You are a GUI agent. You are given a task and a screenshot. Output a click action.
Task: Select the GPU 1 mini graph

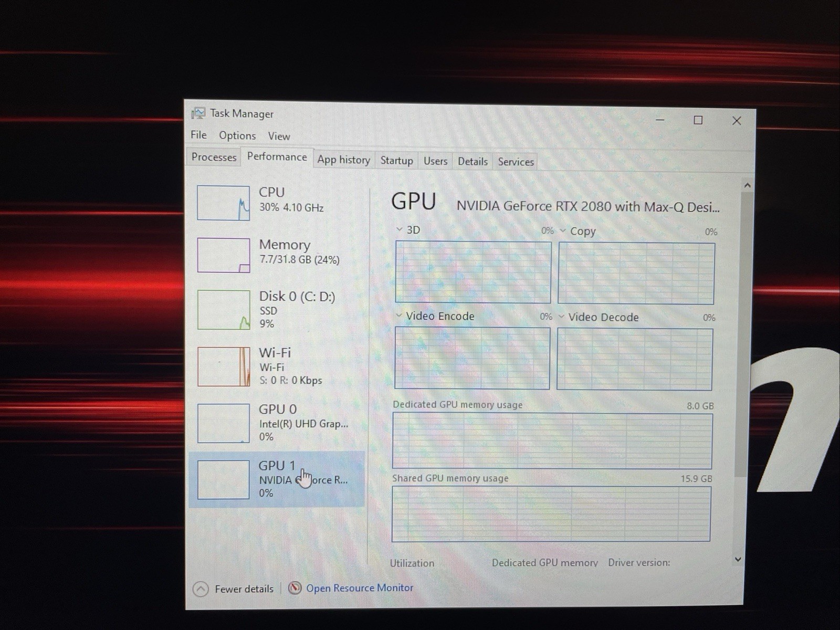[223, 480]
